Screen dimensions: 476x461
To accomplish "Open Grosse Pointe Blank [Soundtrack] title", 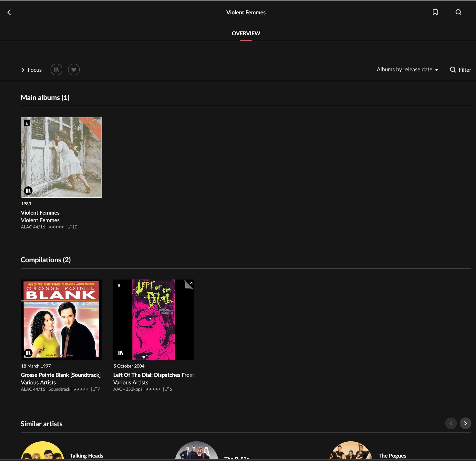I will (61, 375).
